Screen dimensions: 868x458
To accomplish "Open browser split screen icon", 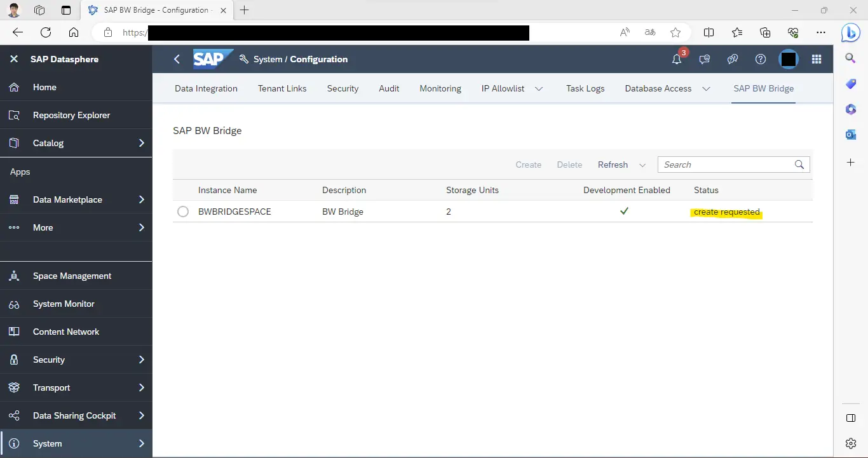I will tap(709, 32).
